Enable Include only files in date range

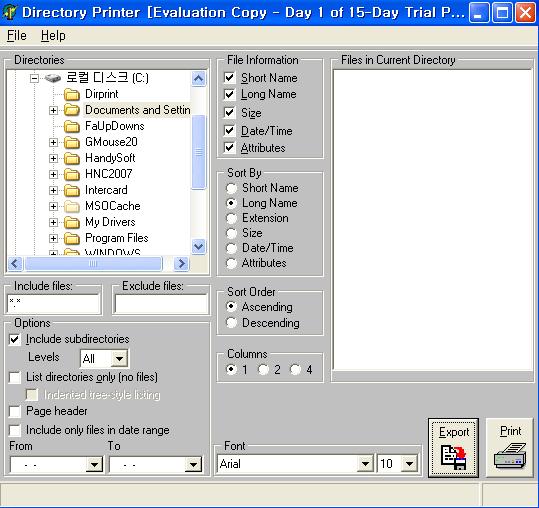tap(15, 430)
